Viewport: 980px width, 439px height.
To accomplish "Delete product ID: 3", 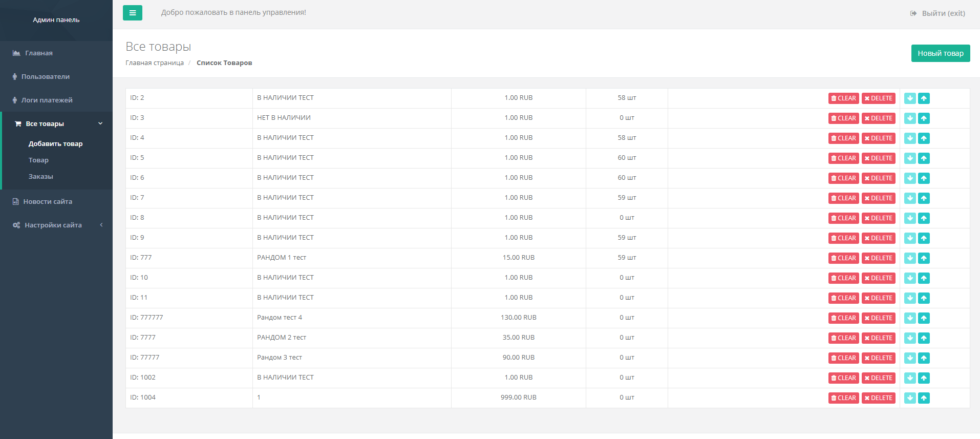I will 879,118.
